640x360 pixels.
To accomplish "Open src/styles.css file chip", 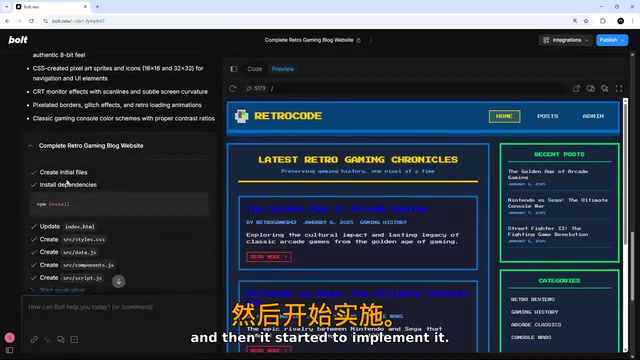I will (x=84, y=239).
